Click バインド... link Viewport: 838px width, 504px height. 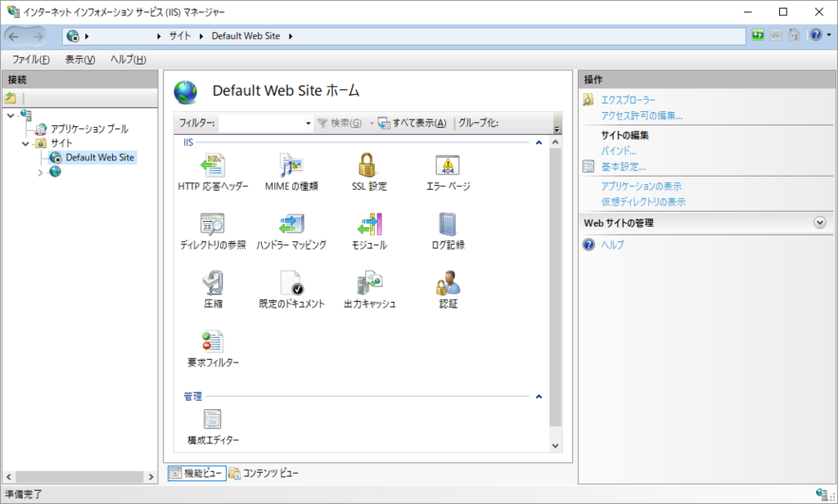(619, 151)
